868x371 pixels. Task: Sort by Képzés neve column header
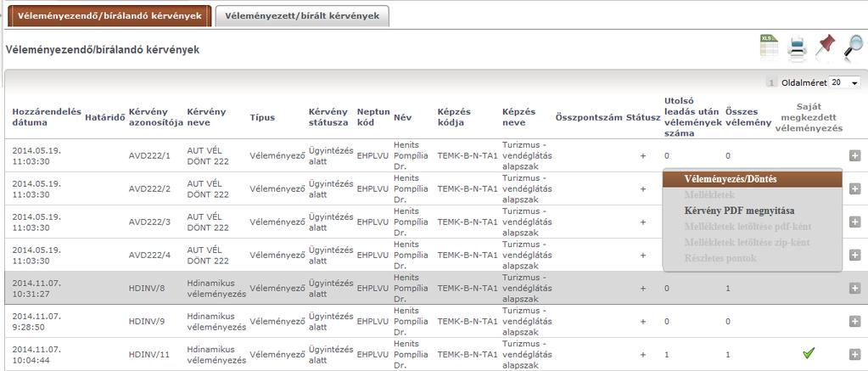tap(518, 117)
